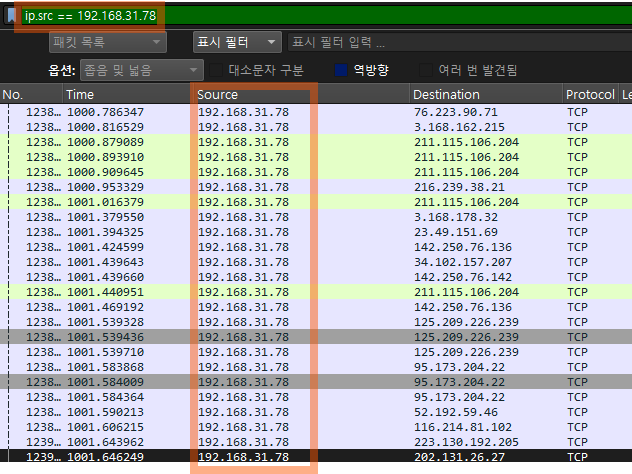Screen dimensions: 632x474
Task: Sort by the No. column header
Action: tap(31, 95)
